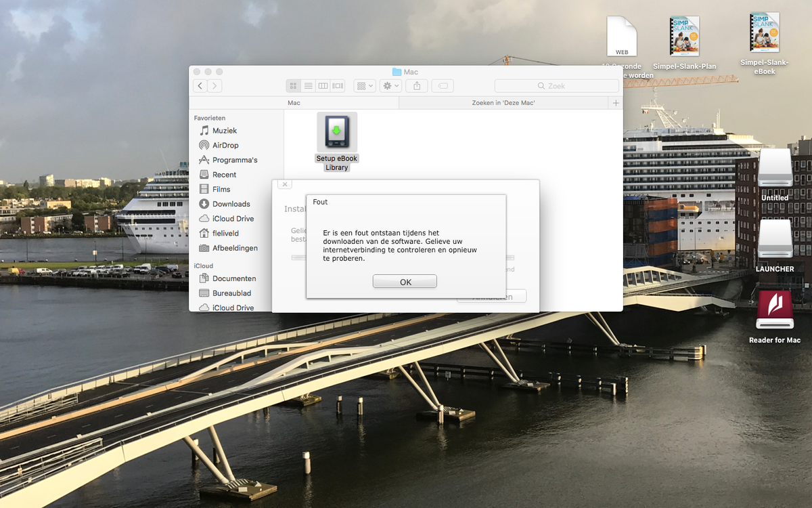
Task: Click the Share icon in Finder toolbar
Action: [x=417, y=86]
